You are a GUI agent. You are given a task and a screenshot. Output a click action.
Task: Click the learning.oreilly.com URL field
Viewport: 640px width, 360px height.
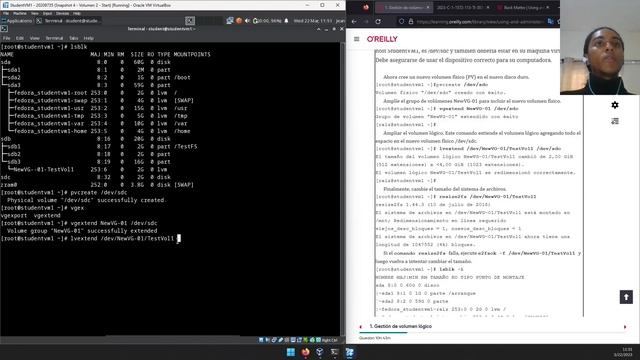[480, 21]
